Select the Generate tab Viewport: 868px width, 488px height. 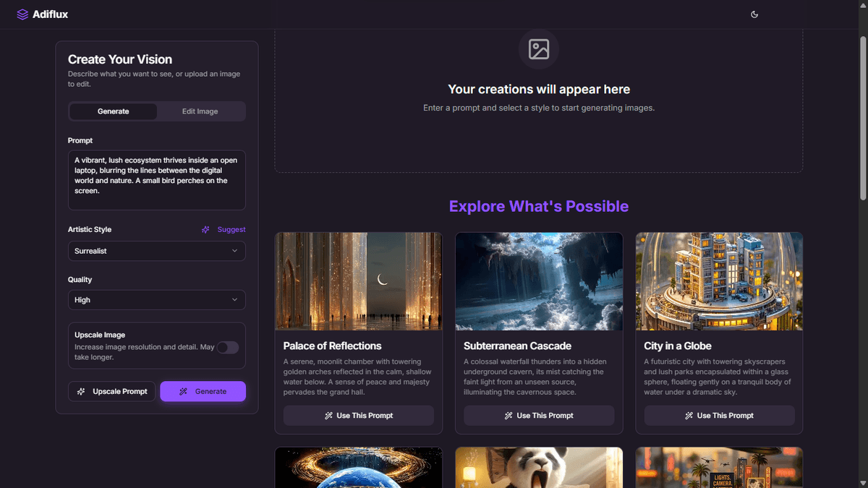114,111
